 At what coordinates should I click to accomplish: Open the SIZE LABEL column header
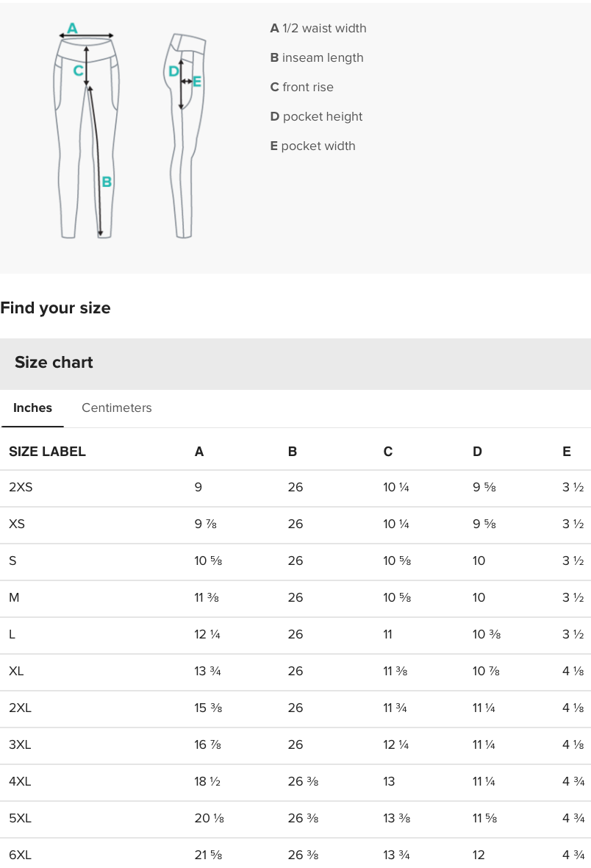tap(47, 451)
